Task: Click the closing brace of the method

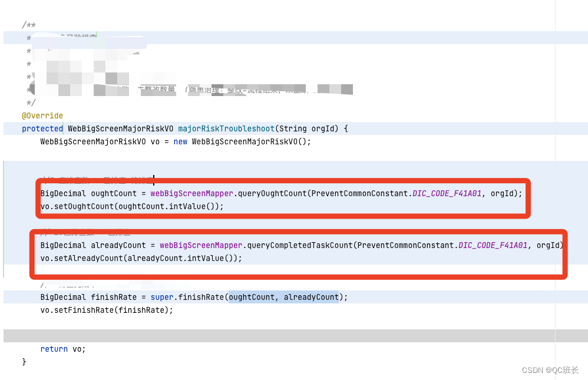Action: pyautogui.click(x=24, y=361)
